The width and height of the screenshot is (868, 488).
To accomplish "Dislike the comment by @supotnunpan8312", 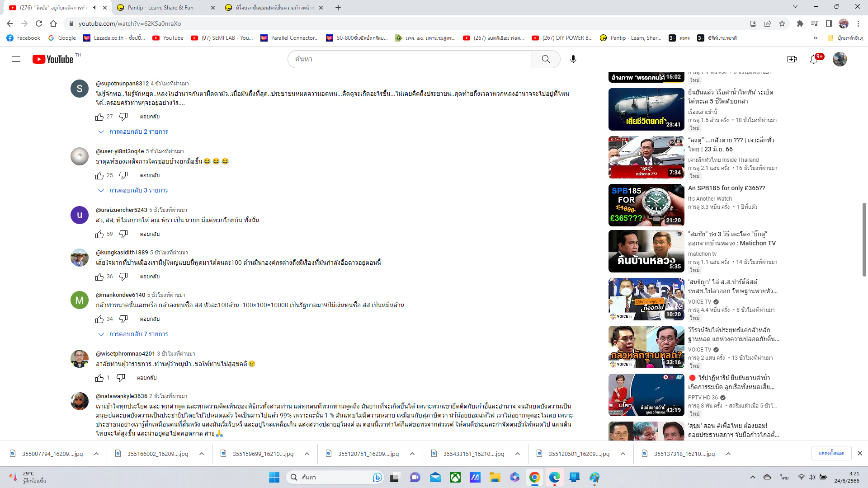I will (123, 117).
